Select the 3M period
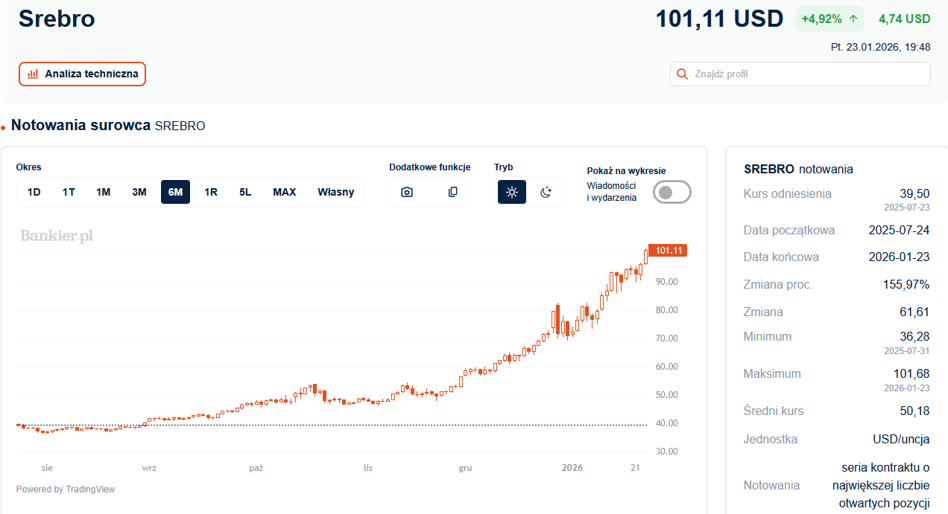 coord(139,192)
